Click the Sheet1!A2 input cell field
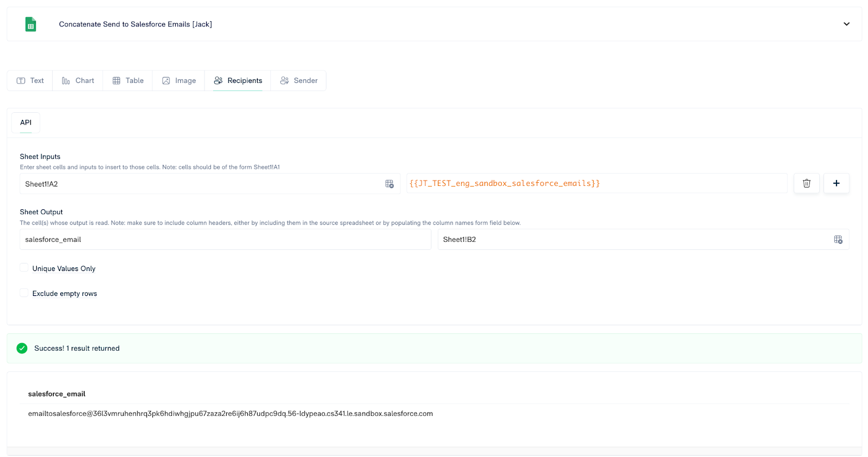 pos(201,184)
